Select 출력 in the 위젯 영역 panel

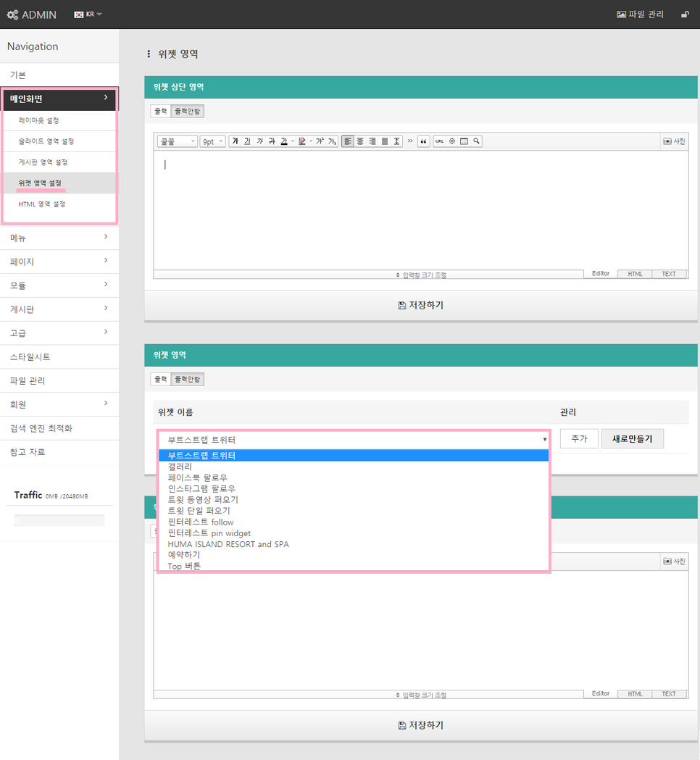(x=160, y=379)
